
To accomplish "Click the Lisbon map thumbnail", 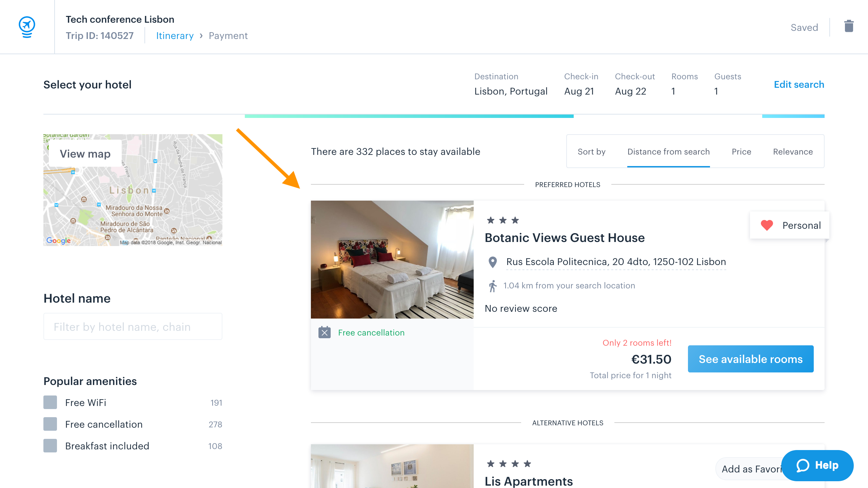I will click(x=133, y=190).
